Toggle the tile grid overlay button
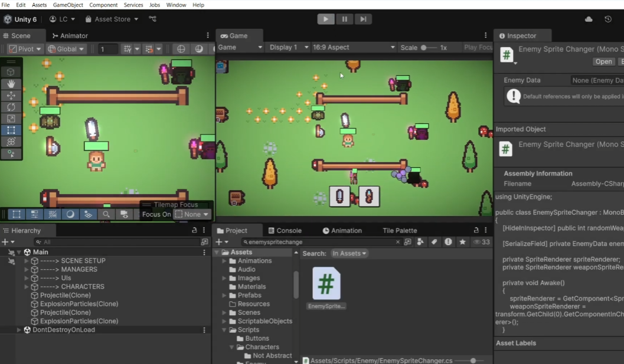This screenshot has width=624, height=364. tap(52, 214)
